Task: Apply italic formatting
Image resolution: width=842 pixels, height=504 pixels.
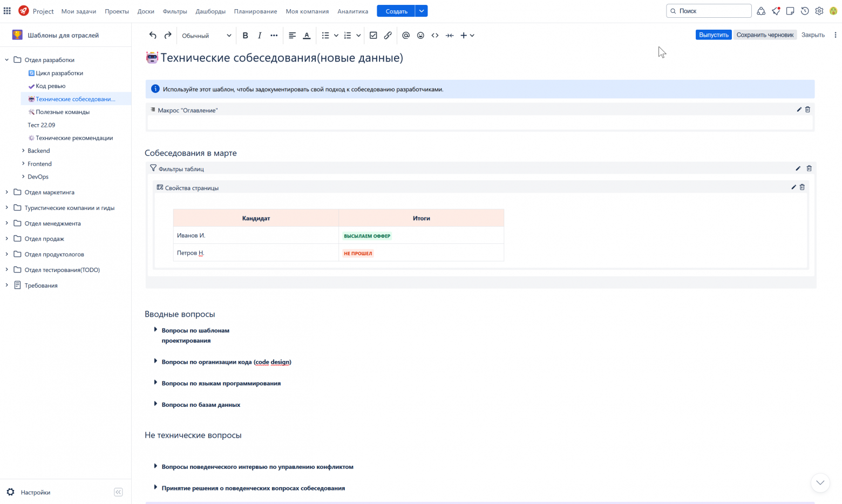Action: point(260,35)
